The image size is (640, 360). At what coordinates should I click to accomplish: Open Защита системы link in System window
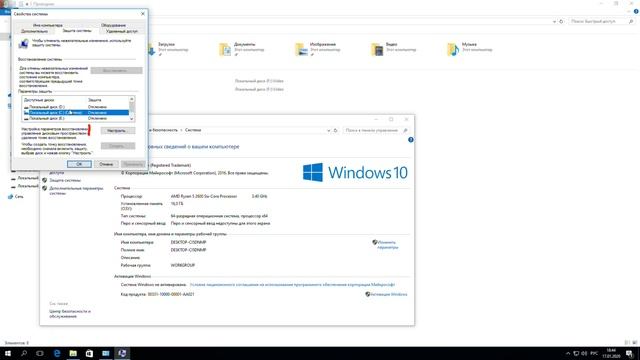pyautogui.click(x=65, y=180)
